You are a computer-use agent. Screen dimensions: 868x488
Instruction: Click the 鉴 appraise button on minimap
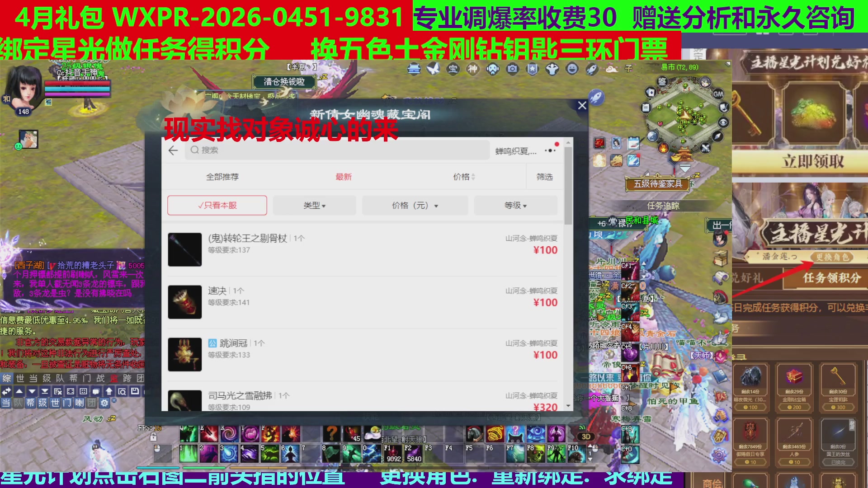662,81
